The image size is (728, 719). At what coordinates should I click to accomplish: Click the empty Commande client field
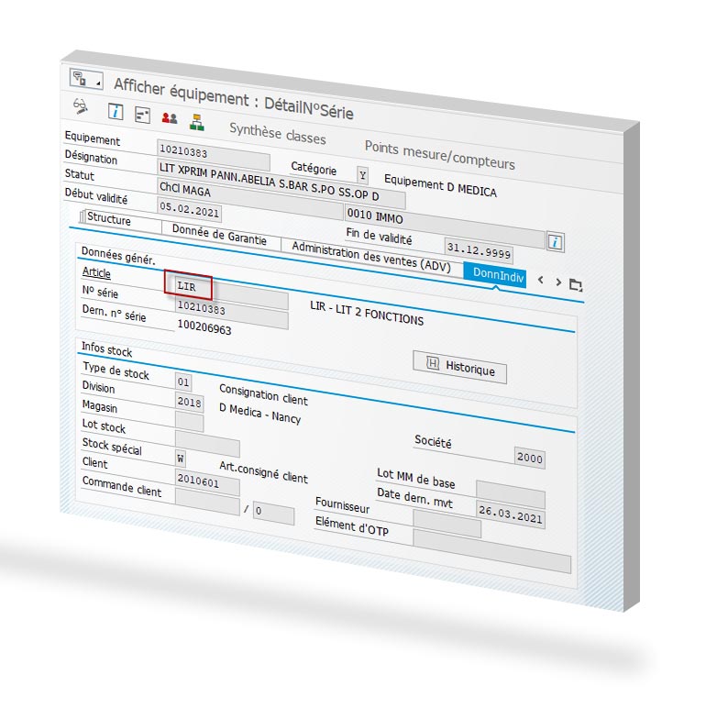pyautogui.click(x=207, y=502)
